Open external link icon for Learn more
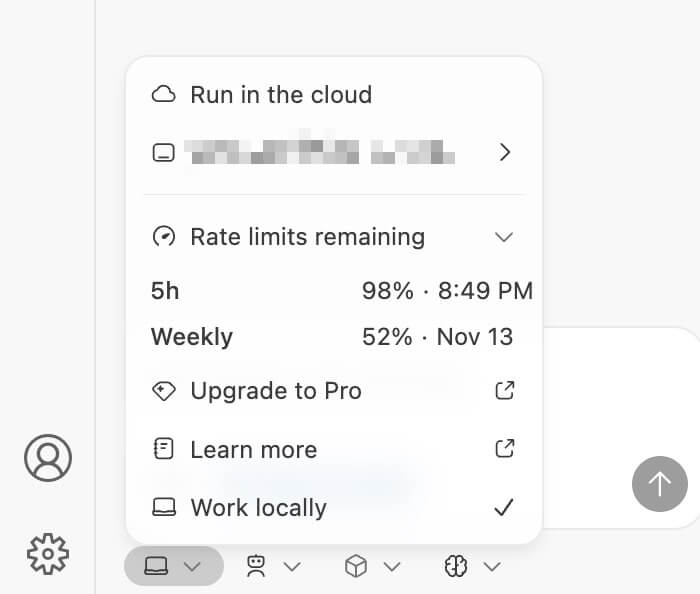This screenshot has height=594, width=700. point(505,449)
